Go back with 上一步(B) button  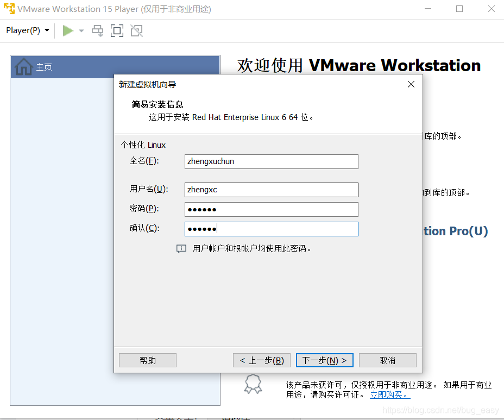point(262,360)
